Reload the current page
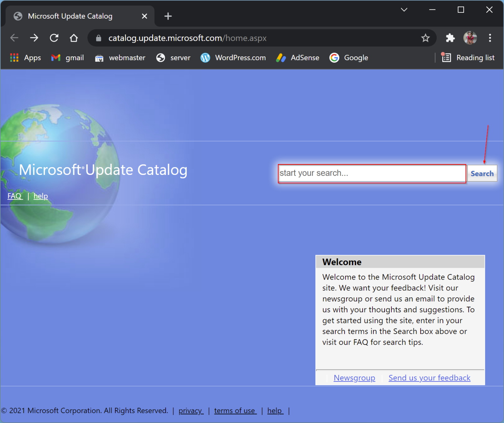504x423 pixels. 54,38
